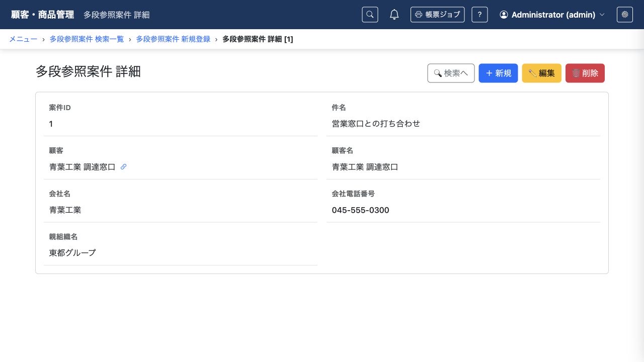644x362 pixels.
Task: Click the 会社電話番号 field label
Action: pyautogui.click(x=353, y=194)
